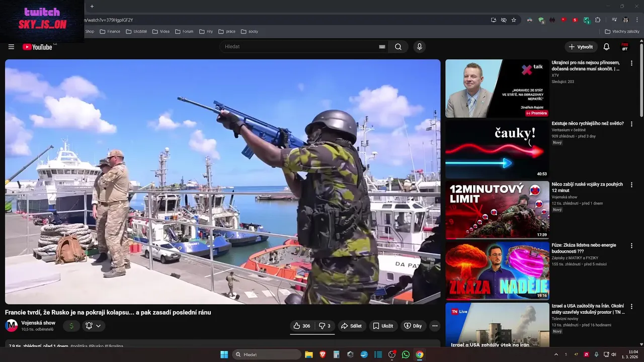
Task: Open more actions ellipsis under the video
Action: click(435, 326)
